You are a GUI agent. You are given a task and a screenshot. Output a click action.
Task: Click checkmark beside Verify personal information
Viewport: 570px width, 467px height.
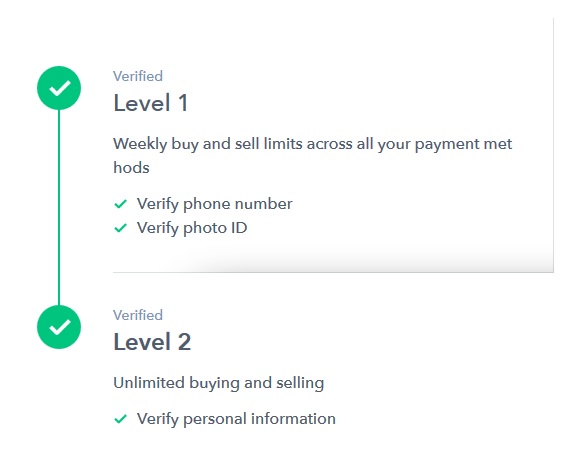click(x=120, y=419)
